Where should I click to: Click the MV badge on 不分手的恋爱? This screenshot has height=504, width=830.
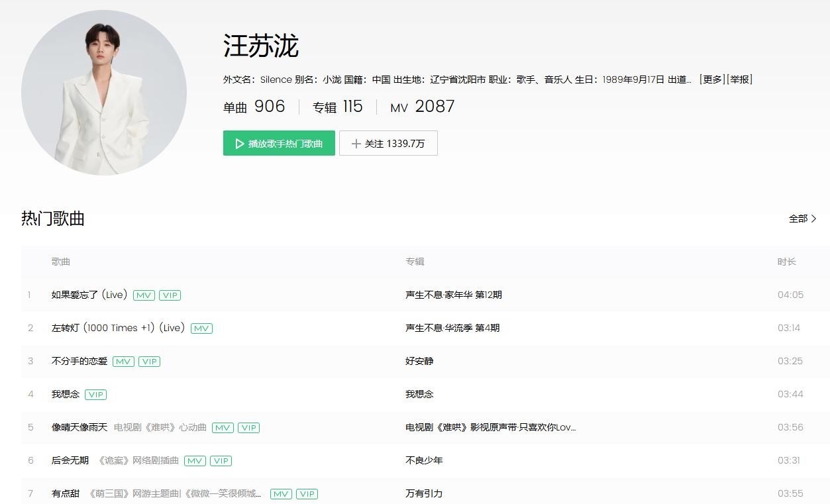(123, 362)
